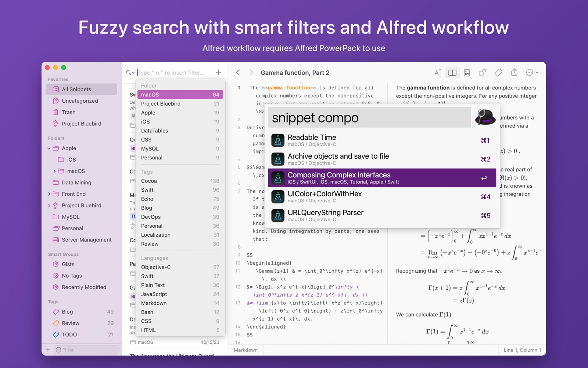The image size is (588, 368).
Task: Select the orange Review tag
Action: [81, 323]
